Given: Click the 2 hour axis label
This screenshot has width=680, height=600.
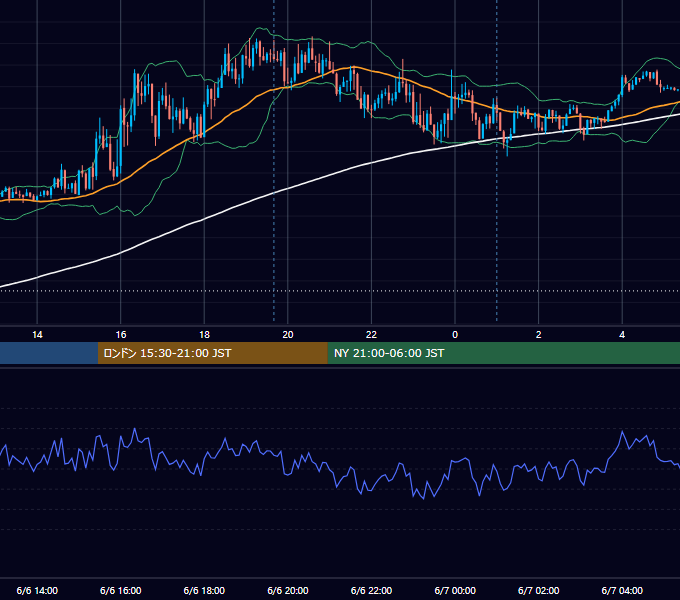Looking at the screenshot, I should pyautogui.click(x=539, y=335).
